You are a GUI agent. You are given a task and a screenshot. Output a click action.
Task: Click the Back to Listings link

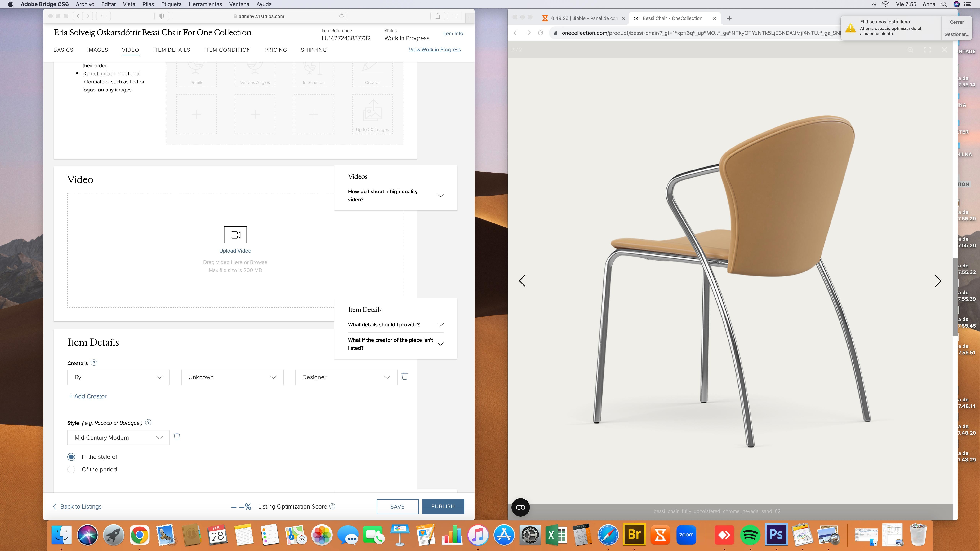tap(77, 506)
